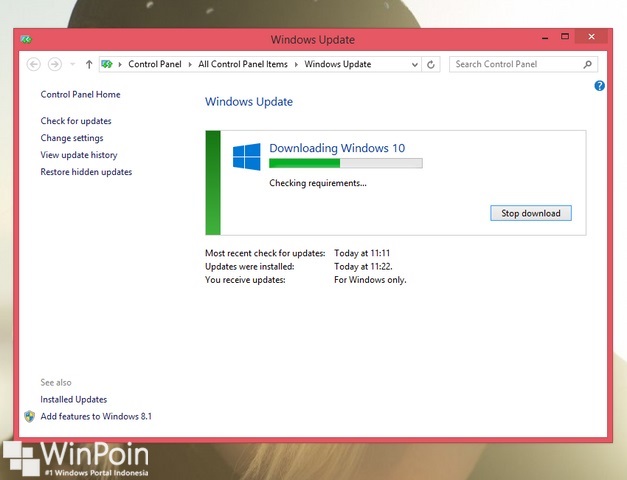Go up one level with Up arrow
This screenshot has height=480, width=627.
coord(89,64)
